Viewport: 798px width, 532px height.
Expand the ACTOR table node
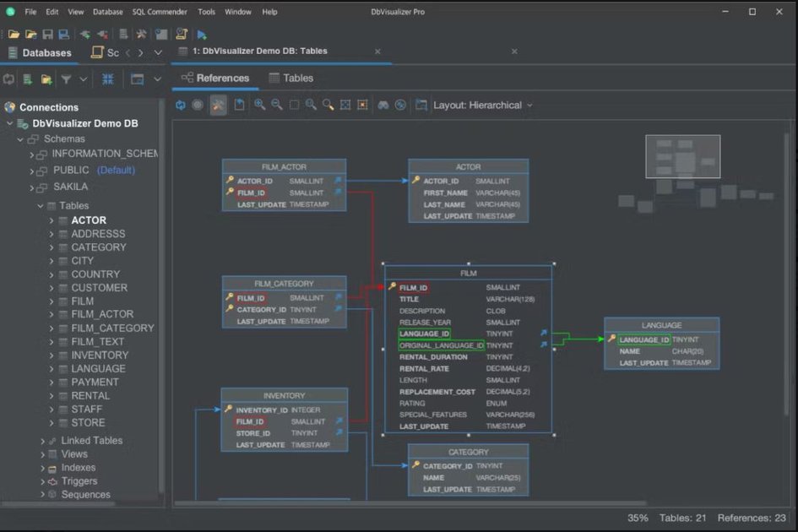coord(52,220)
